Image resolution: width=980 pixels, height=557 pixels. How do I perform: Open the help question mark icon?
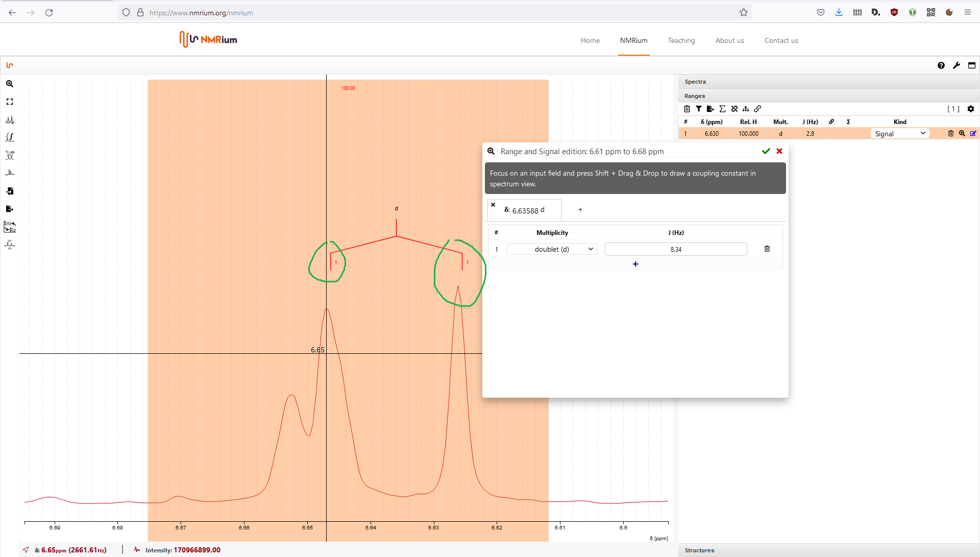pos(941,65)
